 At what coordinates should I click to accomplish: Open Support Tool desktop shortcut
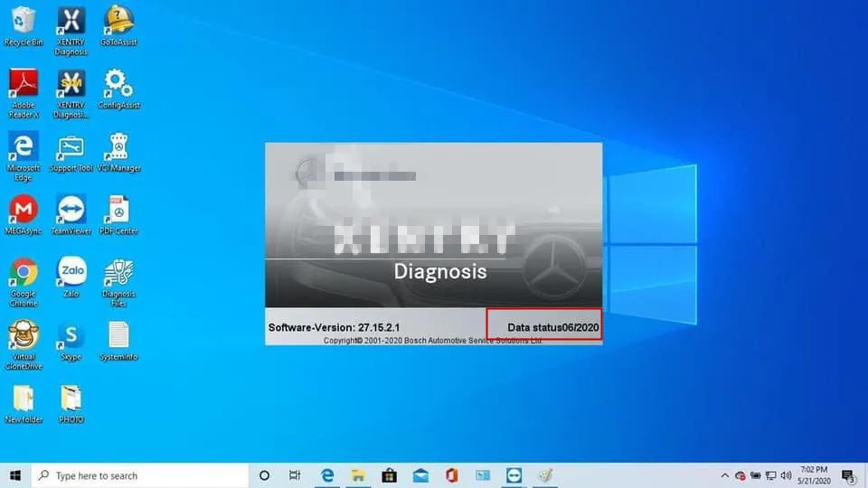pyautogui.click(x=71, y=153)
